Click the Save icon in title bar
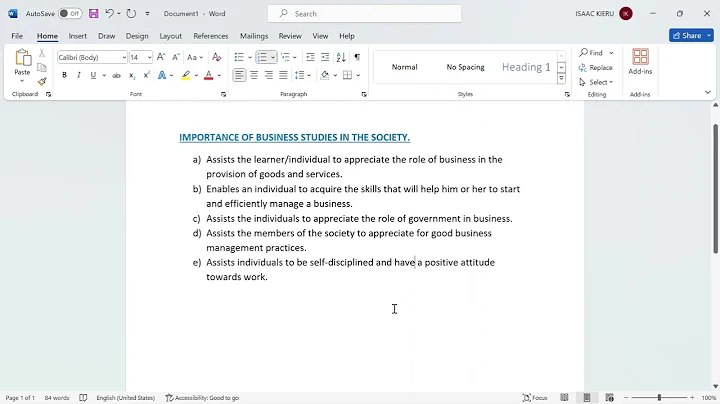 (94, 13)
